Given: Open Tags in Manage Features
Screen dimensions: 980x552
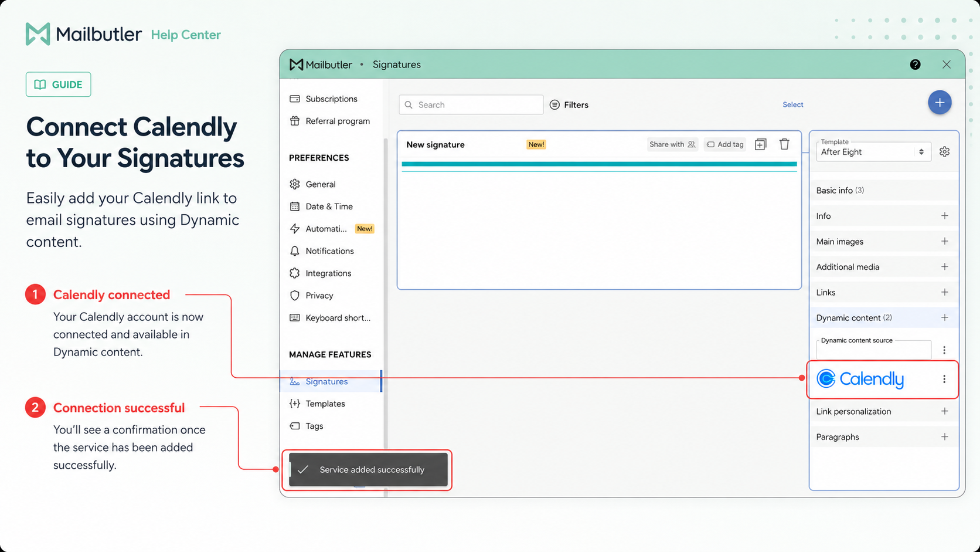Looking at the screenshot, I should point(307,426).
